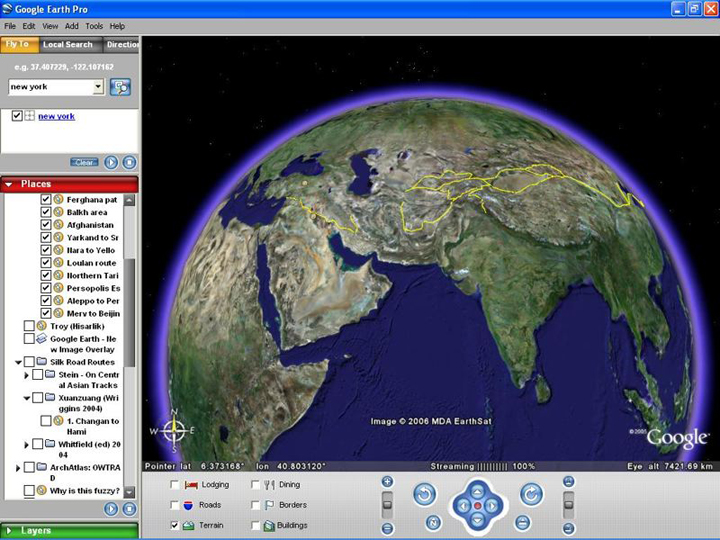Enable the Lodging layer checkbox
Image resolution: width=720 pixels, height=540 pixels.
click(174, 484)
